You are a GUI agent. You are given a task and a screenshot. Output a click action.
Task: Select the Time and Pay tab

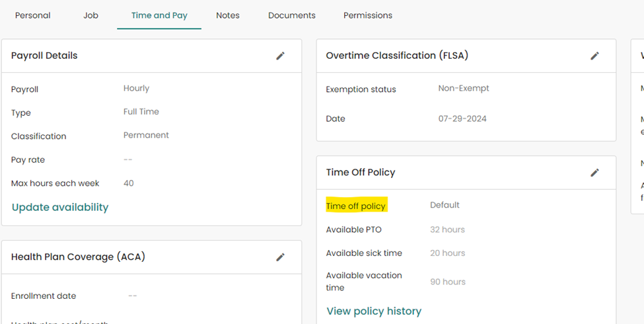point(159,15)
